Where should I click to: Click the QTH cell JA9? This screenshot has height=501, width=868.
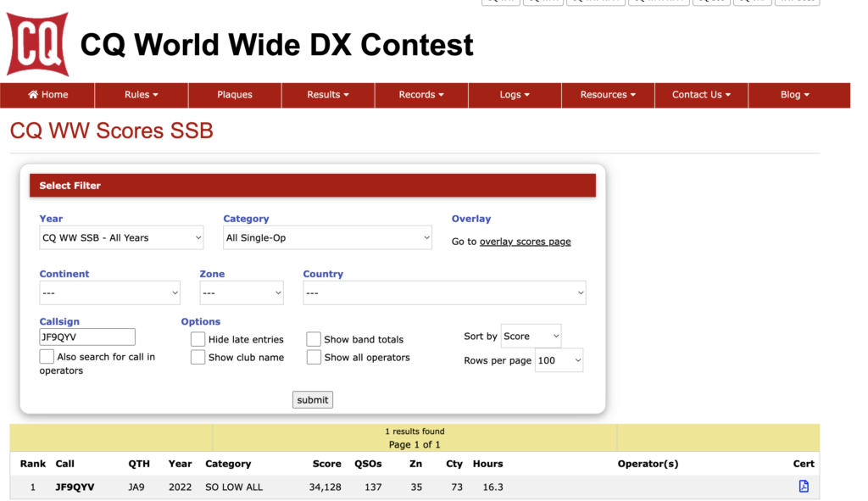coord(136,487)
